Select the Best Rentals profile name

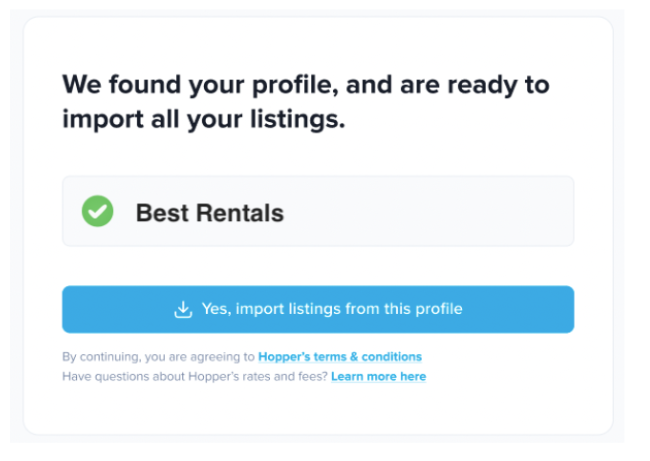pos(209,213)
